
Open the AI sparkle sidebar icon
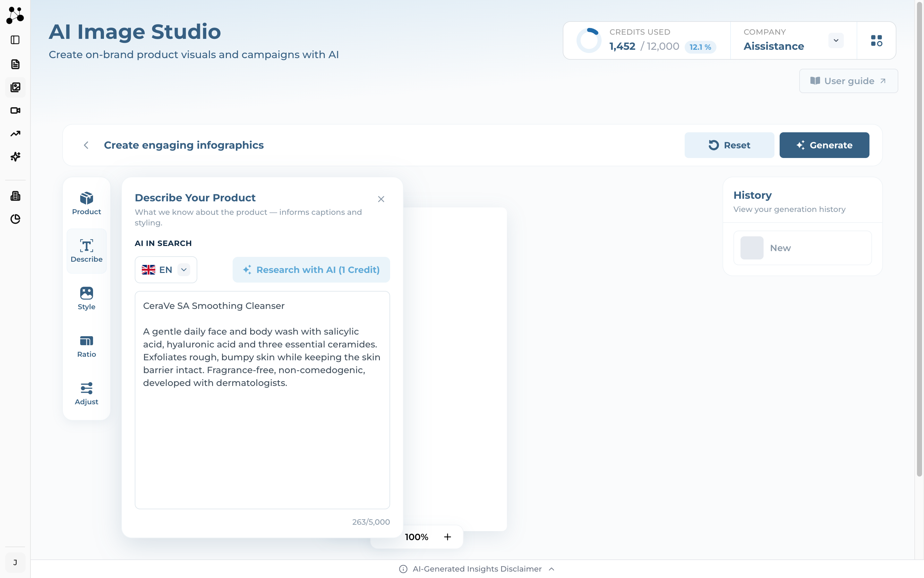click(15, 157)
